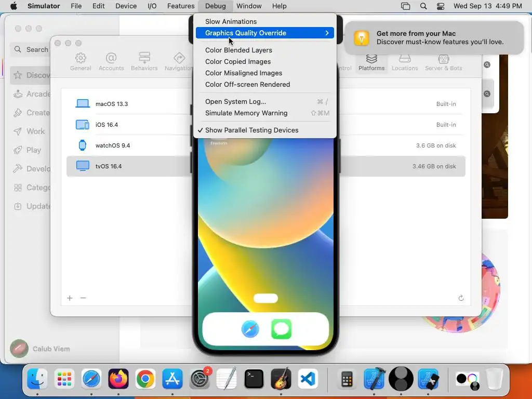This screenshot has width=532, height=399.
Task: Open GarageBand from the Dock
Action: (281, 379)
